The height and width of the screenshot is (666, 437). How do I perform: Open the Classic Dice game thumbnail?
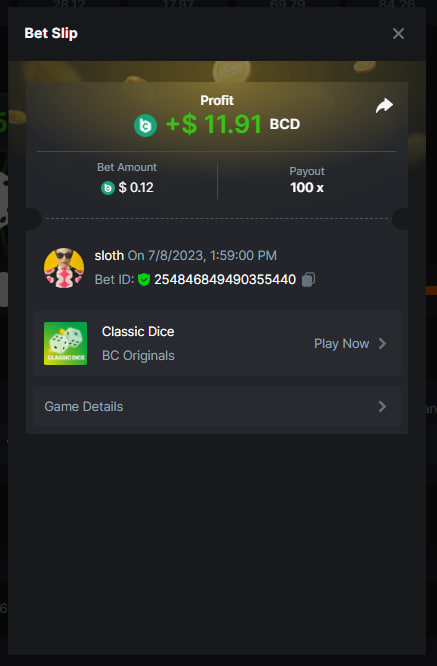[65, 343]
